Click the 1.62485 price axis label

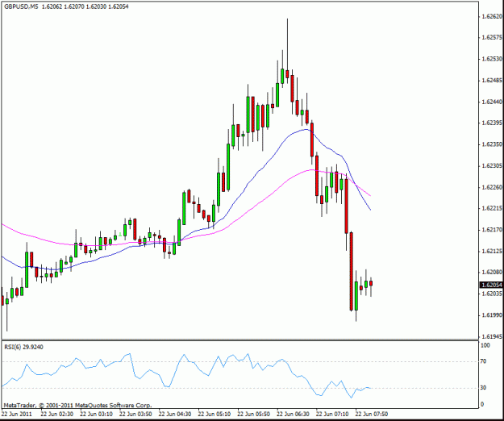[492, 81]
